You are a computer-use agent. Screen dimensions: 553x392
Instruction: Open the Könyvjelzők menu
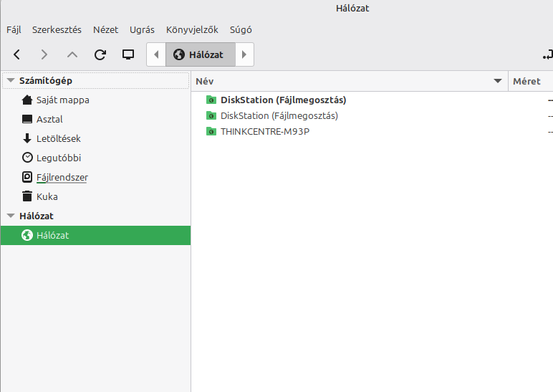[192, 29]
